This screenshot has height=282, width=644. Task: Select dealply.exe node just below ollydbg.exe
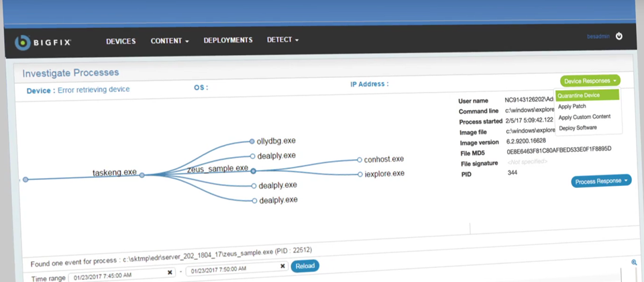coord(253,156)
